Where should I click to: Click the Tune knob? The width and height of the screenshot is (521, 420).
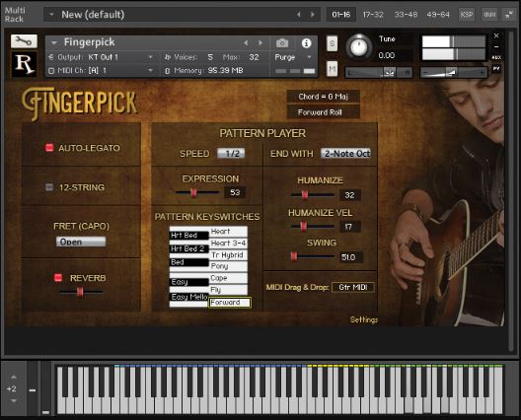359,47
